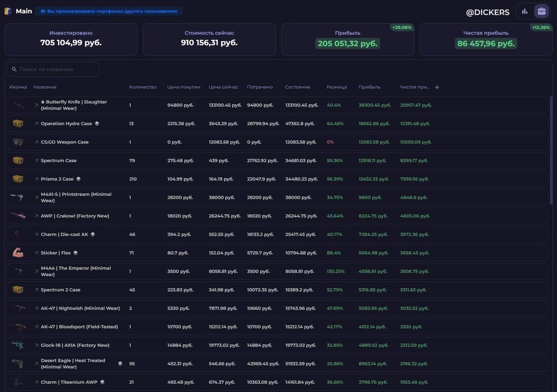Screen dimensions: 557x392
Task: Open the AK-47 | Bloodsport (Field-Tested) name
Action: click(79, 327)
